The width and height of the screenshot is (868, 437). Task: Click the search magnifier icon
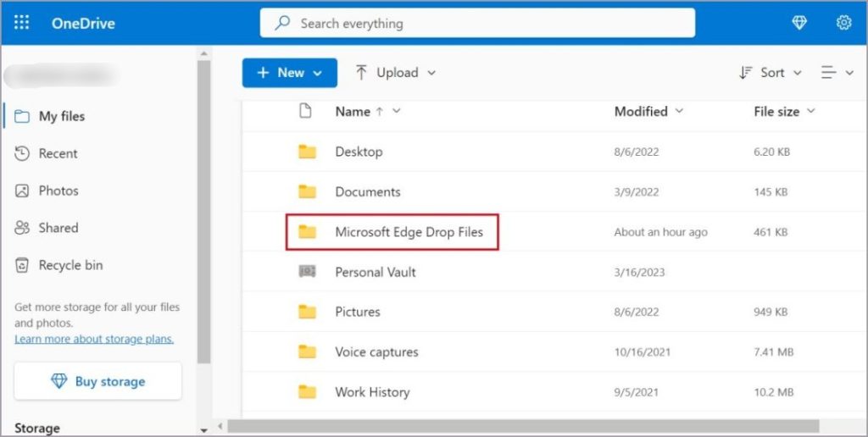click(x=283, y=23)
